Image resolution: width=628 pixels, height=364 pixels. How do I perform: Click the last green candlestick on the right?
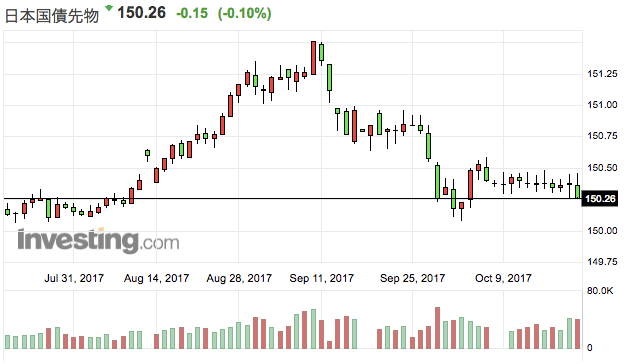coord(577,191)
